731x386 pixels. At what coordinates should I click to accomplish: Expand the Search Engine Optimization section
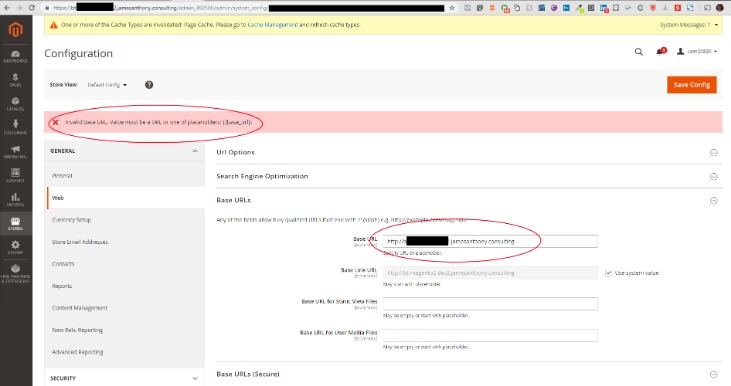[469, 176]
